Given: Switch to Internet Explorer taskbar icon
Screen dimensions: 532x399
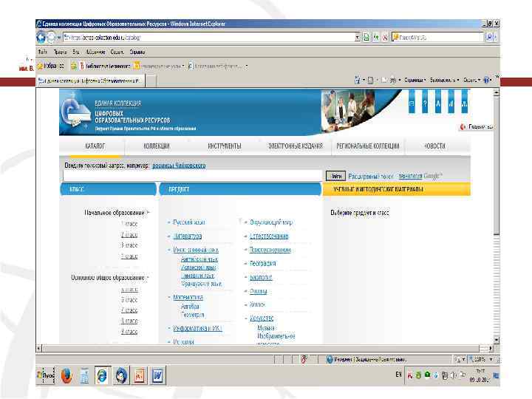Looking at the screenshot, I should point(103,375).
